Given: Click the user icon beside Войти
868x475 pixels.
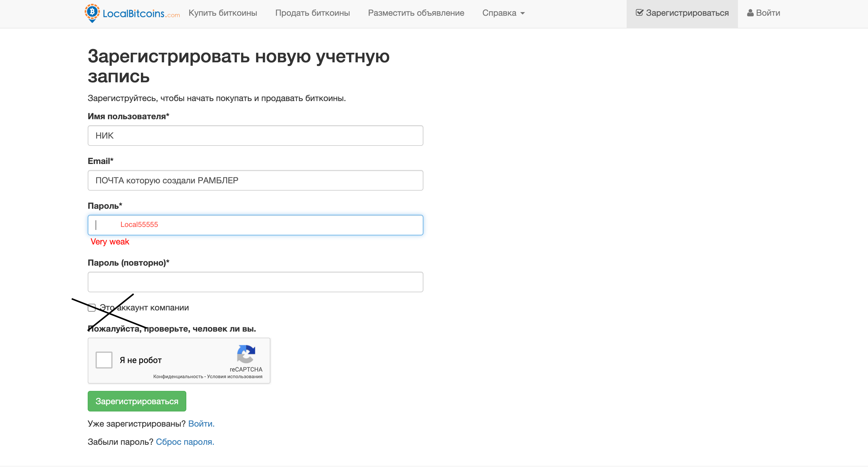Looking at the screenshot, I should (750, 13).
